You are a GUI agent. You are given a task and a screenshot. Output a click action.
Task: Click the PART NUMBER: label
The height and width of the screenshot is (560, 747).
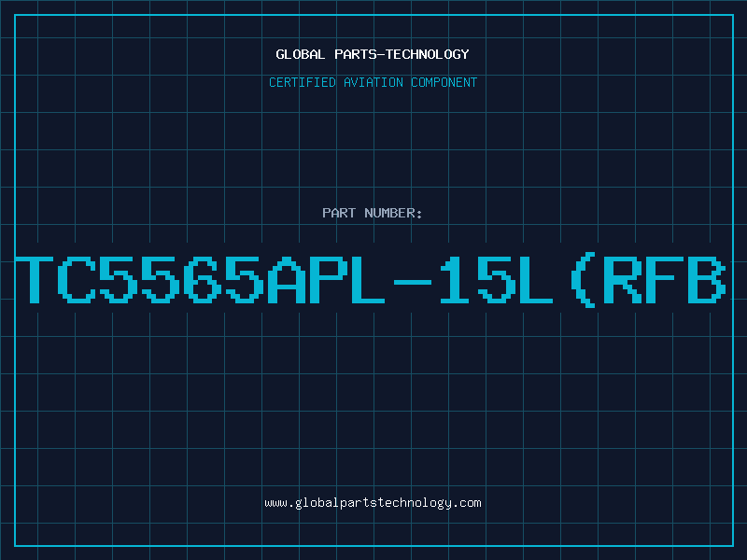click(372, 213)
